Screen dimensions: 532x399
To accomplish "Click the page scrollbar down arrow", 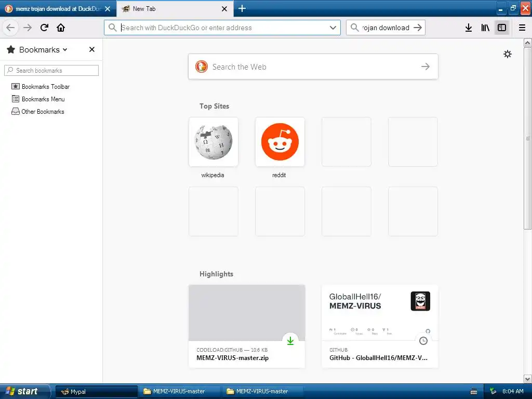I will 527,379.
